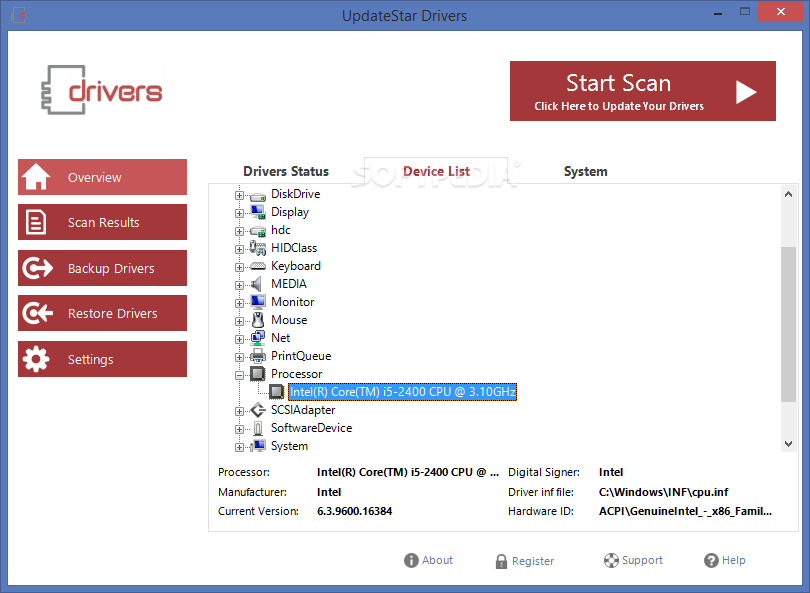The width and height of the screenshot is (810, 593).
Task: Collapse the Processor tree node
Action: pos(239,376)
